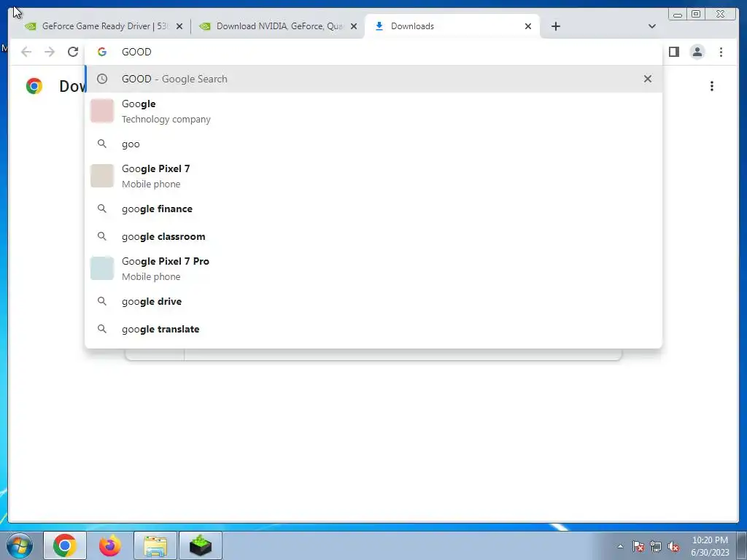Click the Chrome taskbar icon
Image resolution: width=747 pixels, height=560 pixels.
[x=65, y=545]
